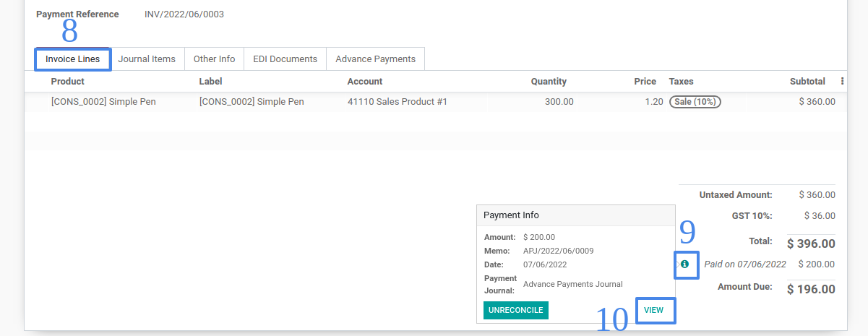
Task: Click the Sale (10%) tax tag
Action: (695, 102)
